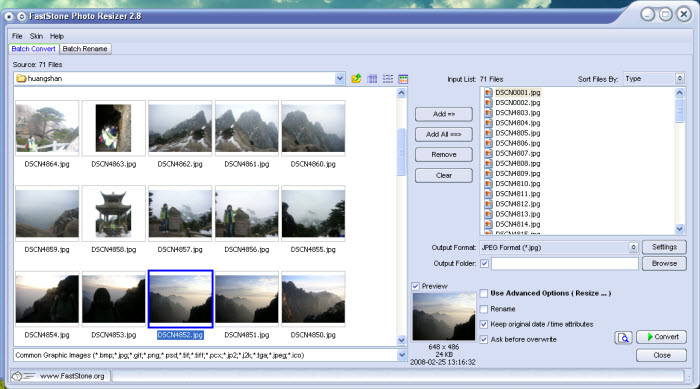The height and width of the screenshot is (389, 700).
Task: Click file icon next to DSCN4805.jpg
Action: coord(488,133)
